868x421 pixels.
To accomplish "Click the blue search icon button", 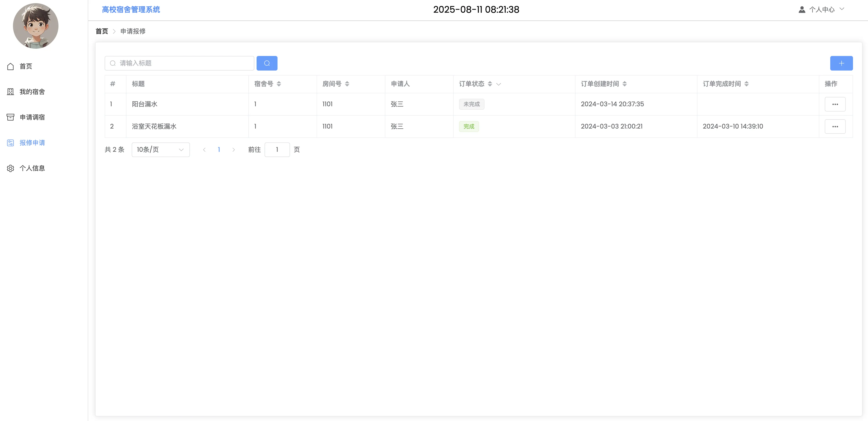I will pos(267,63).
